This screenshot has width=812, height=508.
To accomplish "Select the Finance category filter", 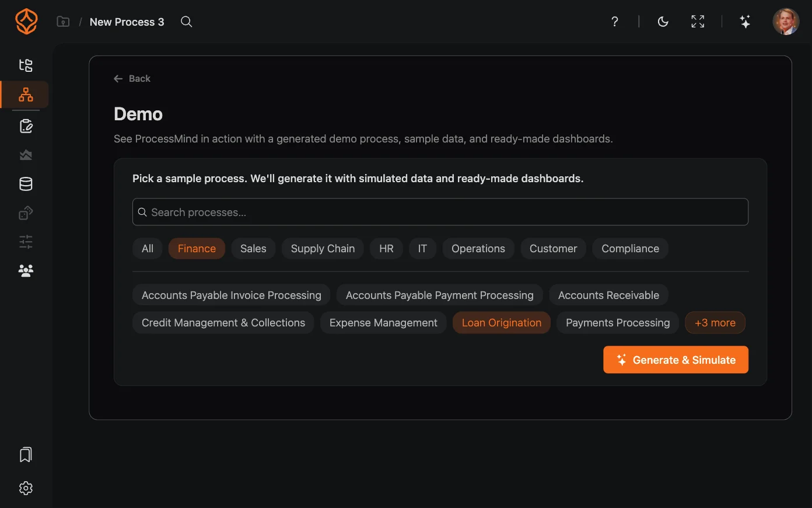I will 197,249.
